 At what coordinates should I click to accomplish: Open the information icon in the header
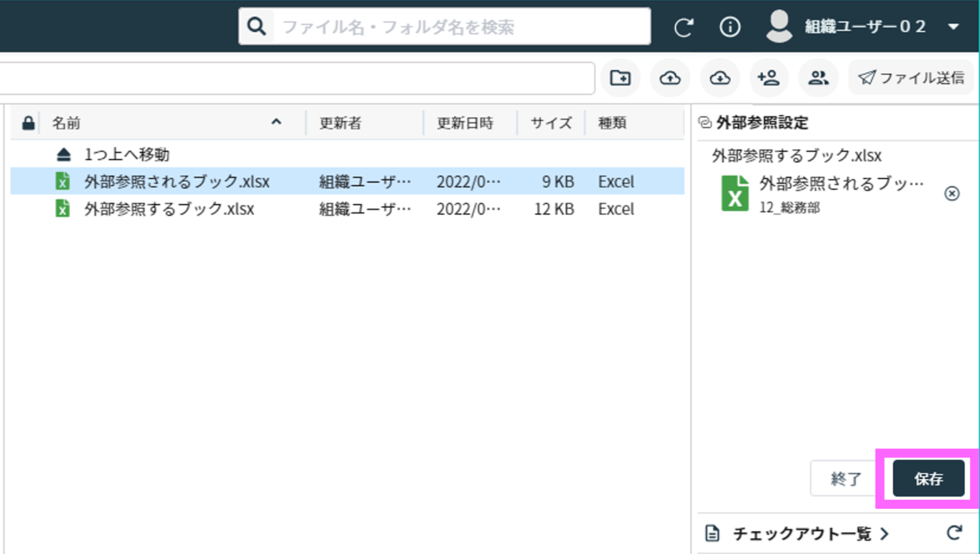[730, 27]
